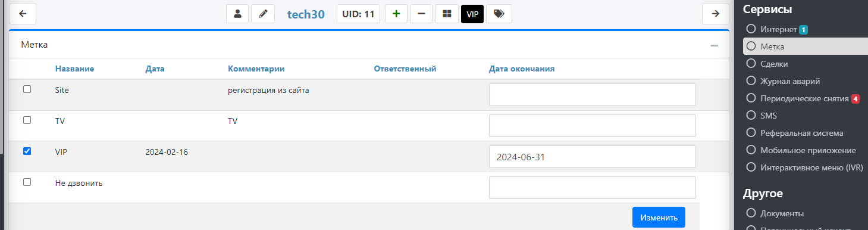Select Интернет in the Сервисы list

pyautogui.click(x=778, y=29)
